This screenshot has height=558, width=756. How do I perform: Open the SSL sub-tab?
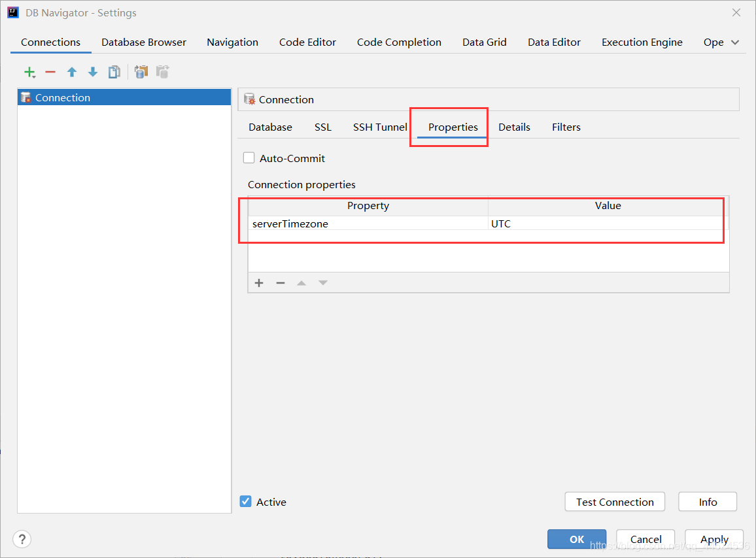pos(323,127)
